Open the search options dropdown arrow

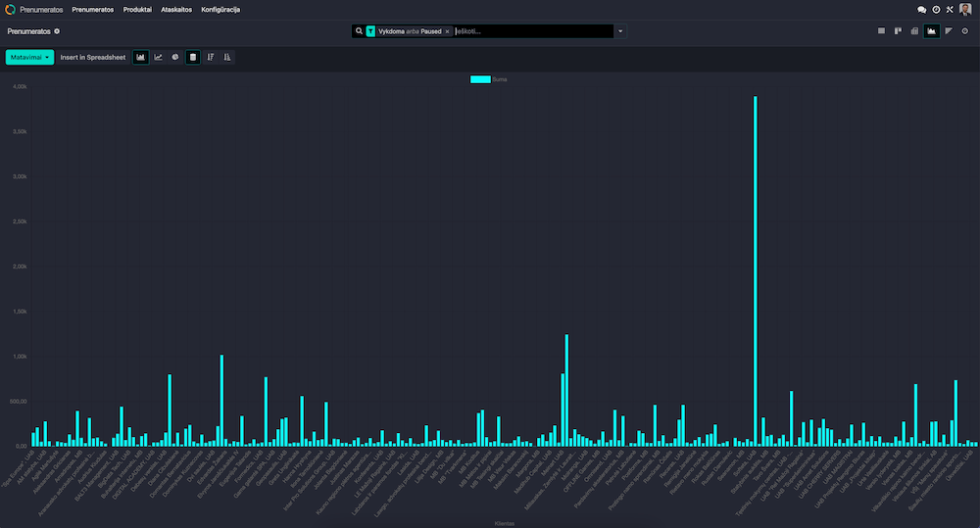pos(620,31)
